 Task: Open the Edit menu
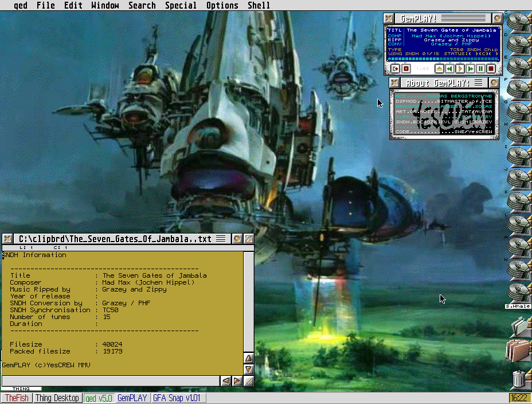pos(73,5)
